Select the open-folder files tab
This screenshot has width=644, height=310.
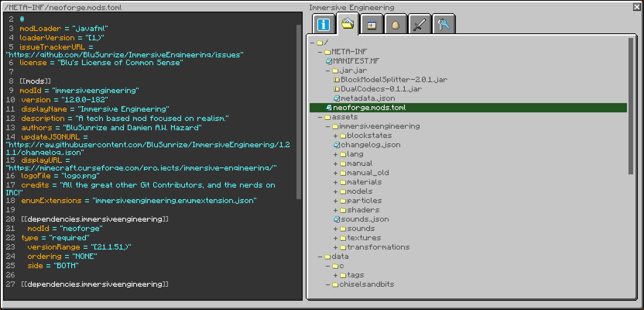pyautogui.click(x=348, y=24)
